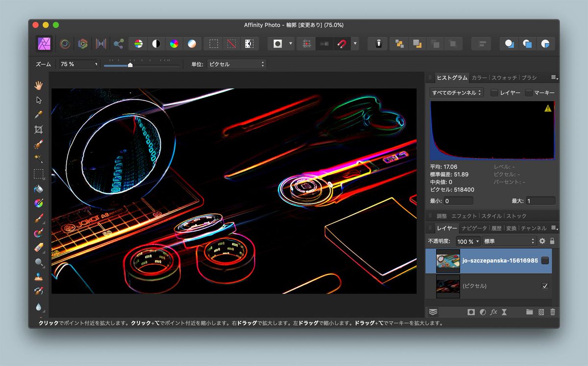Viewport: 588px width, 366px height.
Task: Select the Erase Brush tool
Action: coord(39,247)
